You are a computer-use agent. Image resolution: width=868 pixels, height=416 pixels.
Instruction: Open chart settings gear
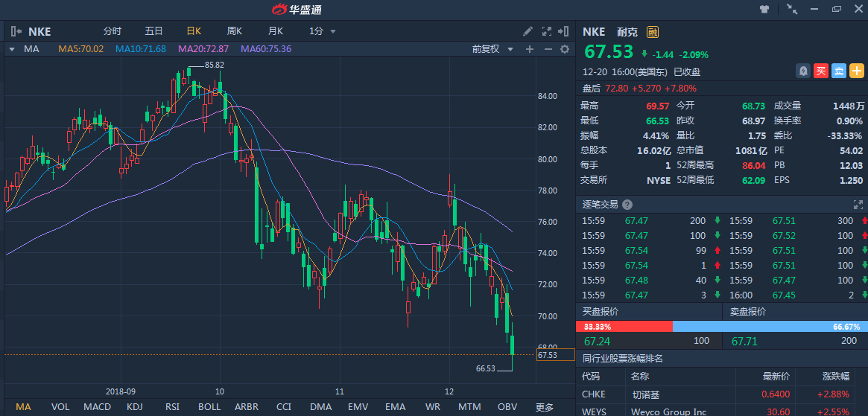point(565,49)
